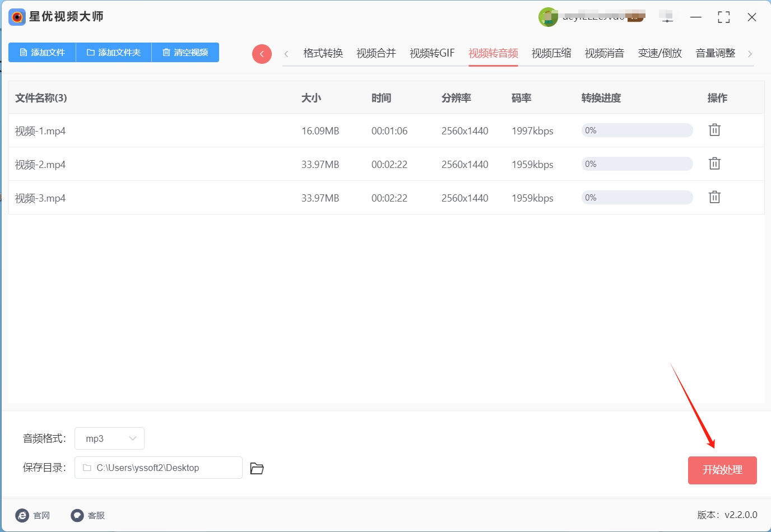Click the save directory path field
Viewport: 771px width, 532px height.
pos(159,468)
